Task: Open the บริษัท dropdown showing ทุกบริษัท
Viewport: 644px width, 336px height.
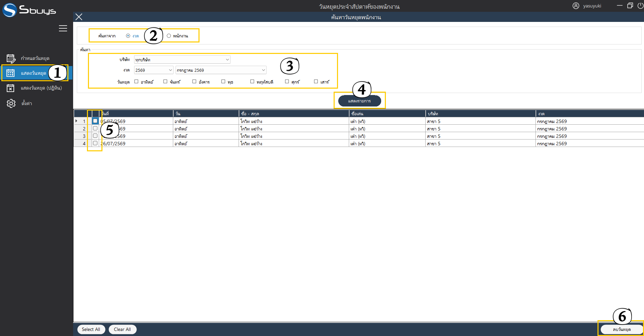Action: click(182, 60)
